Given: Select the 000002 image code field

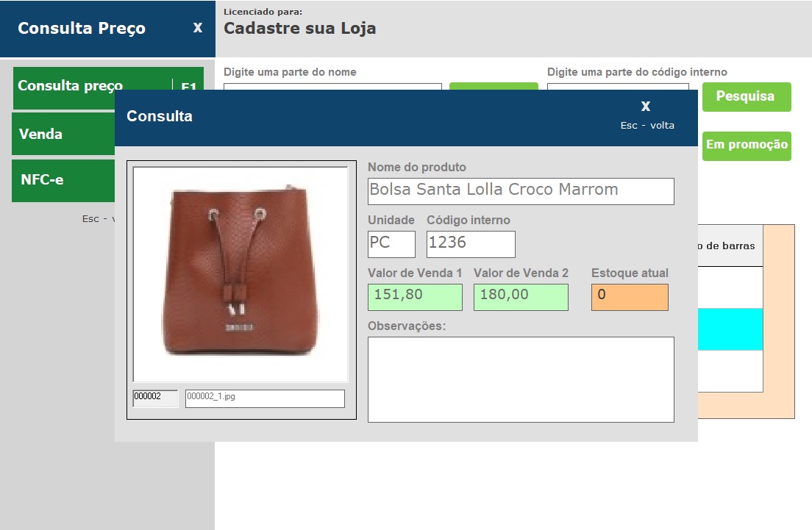Looking at the screenshot, I should tap(155, 398).
